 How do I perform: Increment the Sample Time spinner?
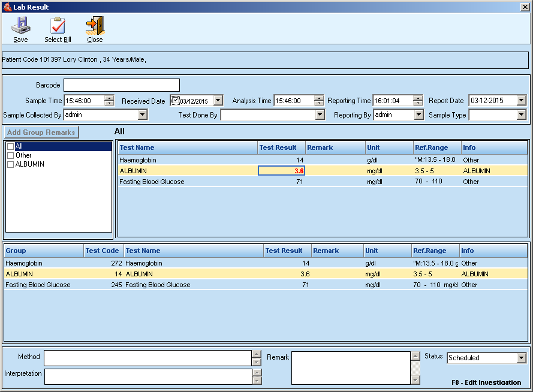[109, 98]
